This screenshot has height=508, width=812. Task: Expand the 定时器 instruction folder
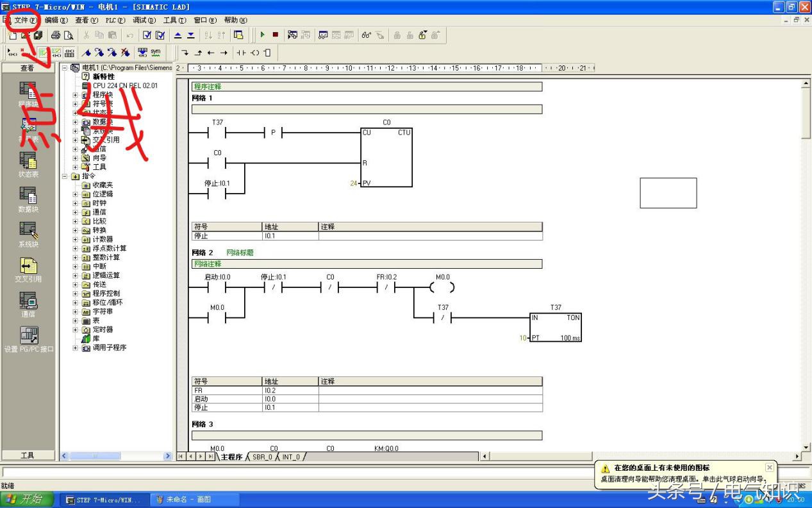[x=76, y=330]
